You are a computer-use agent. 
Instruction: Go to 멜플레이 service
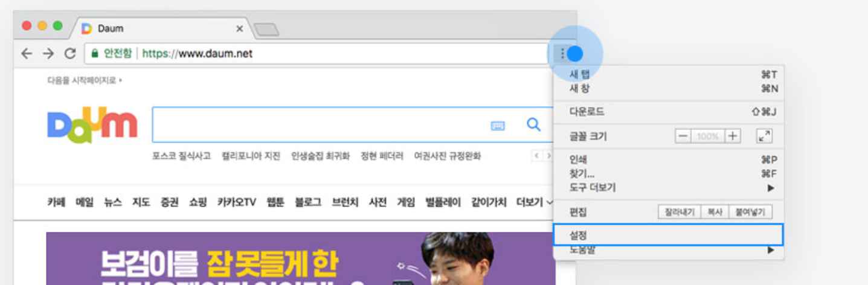pos(443,202)
